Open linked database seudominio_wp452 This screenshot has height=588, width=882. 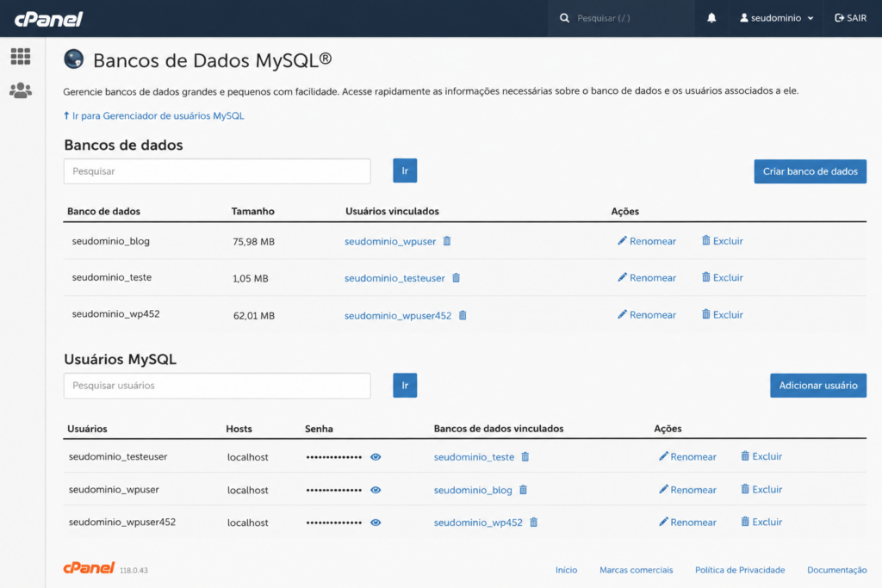point(478,523)
